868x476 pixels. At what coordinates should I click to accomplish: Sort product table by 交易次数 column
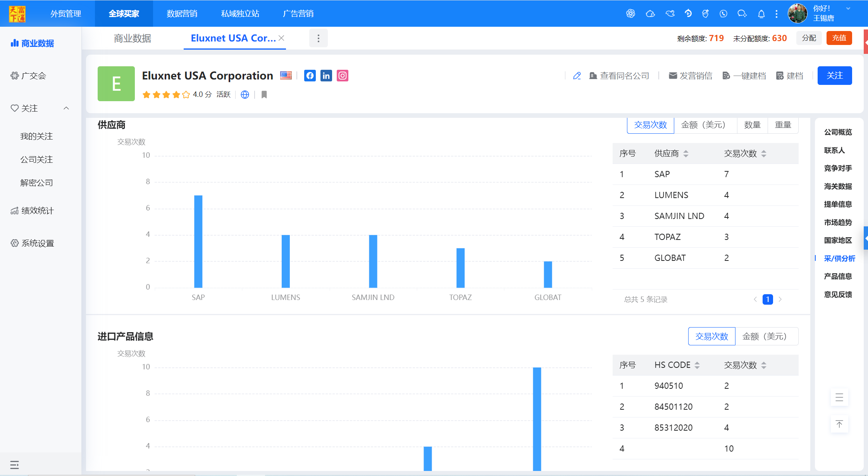coord(764,365)
